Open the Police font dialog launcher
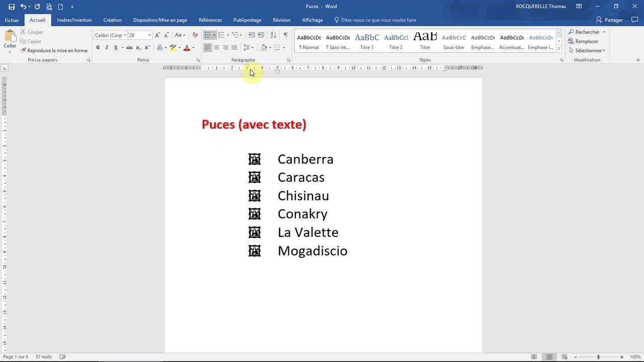Image resolution: width=644 pixels, height=362 pixels. [198, 60]
